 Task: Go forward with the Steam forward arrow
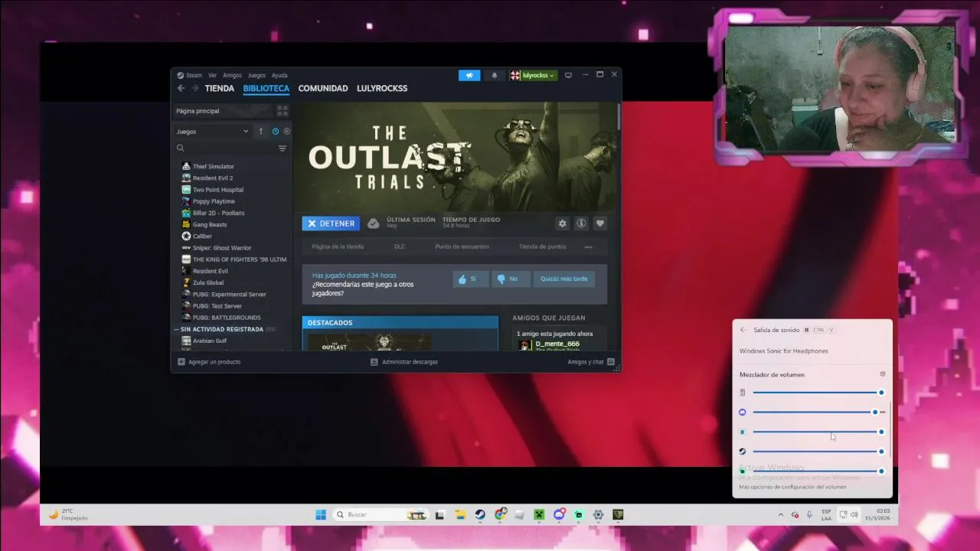(x=194, y=88)
